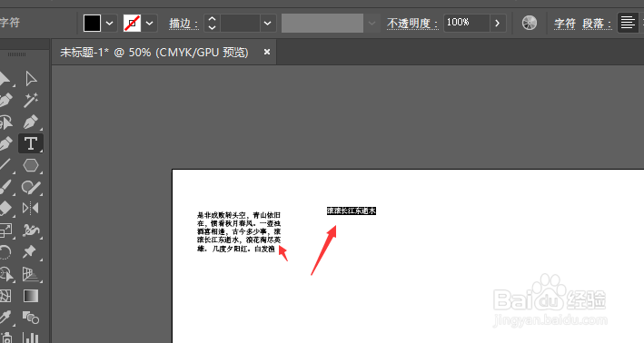Image resolution: width=644 pixels, height=343 pixels.
Task: Click the stroke weight input field
Action: 240,23
